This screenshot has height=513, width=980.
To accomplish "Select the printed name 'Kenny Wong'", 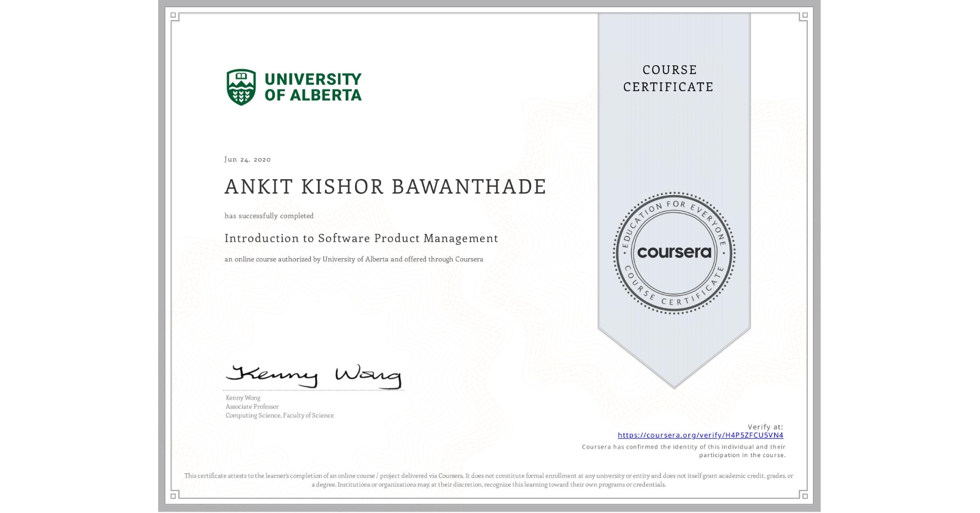I will [x=243, y=397].
